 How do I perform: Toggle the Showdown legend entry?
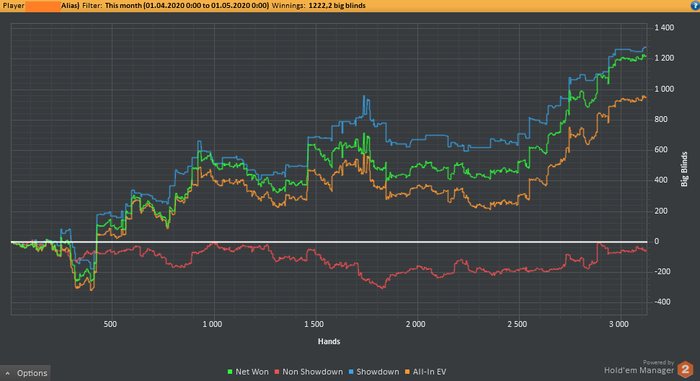(x=374, y=372)
